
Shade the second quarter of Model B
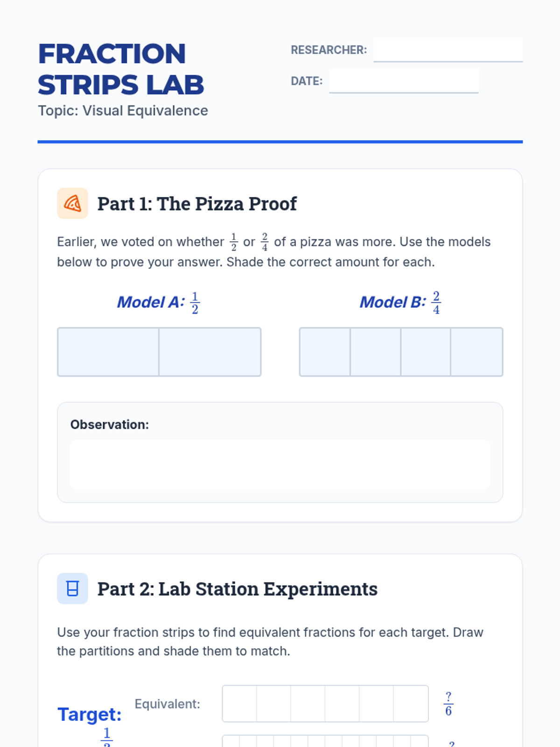[375, 352]
